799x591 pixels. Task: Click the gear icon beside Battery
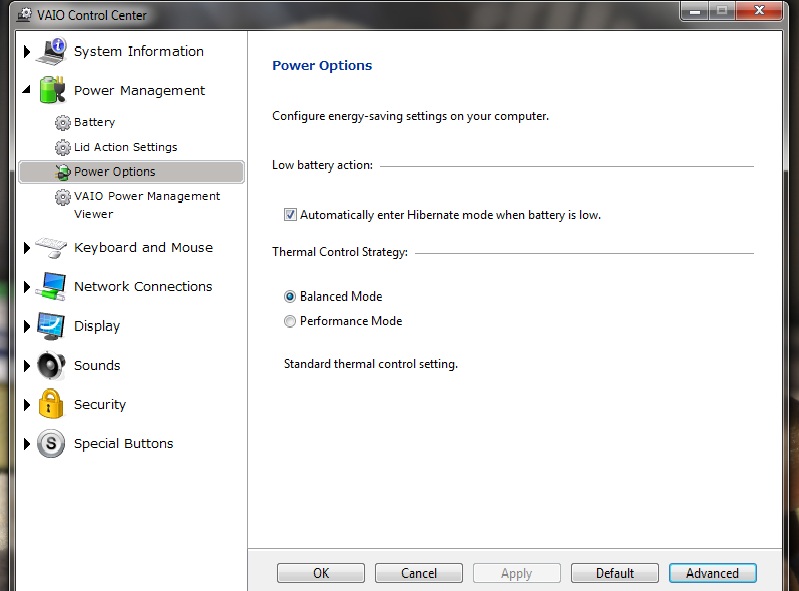[63, 123]
